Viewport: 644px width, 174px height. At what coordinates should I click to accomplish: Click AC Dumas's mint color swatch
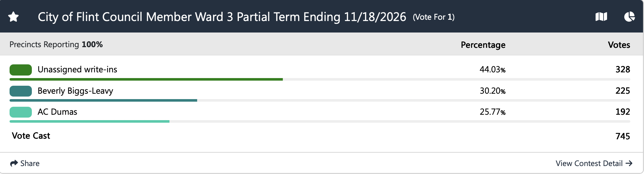click(x=21, y=112)
